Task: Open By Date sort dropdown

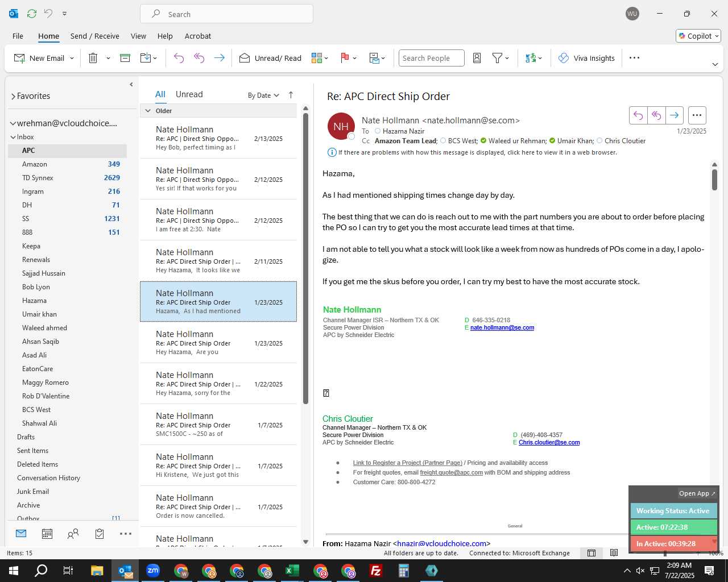Action: [263, 95]
